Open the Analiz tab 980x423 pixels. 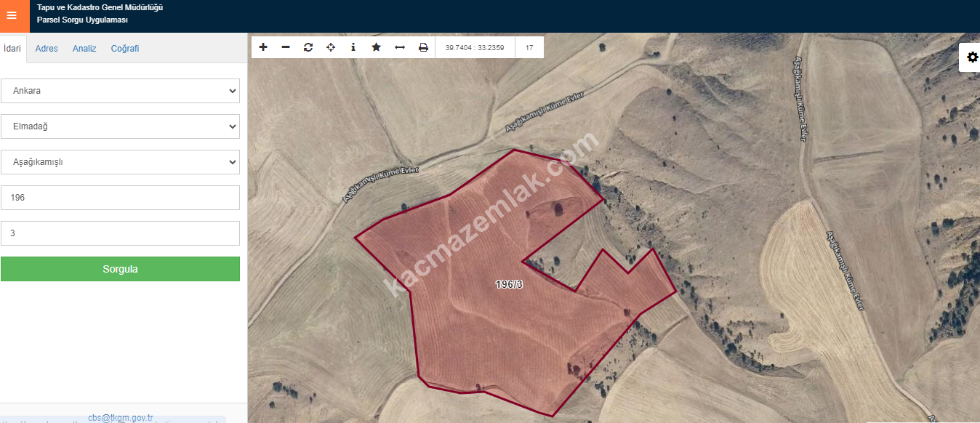pyautogui.click(x=84, y=49)
